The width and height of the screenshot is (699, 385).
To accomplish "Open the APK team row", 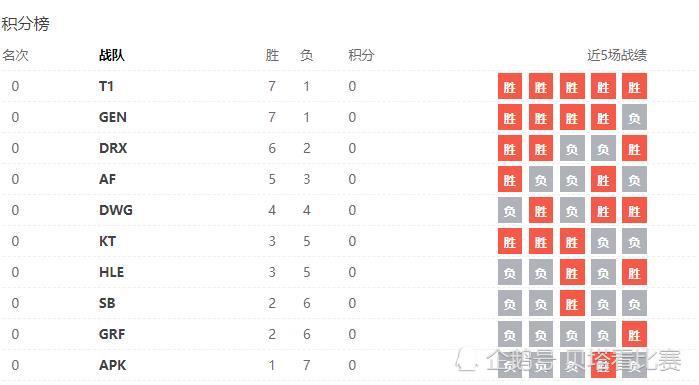I will coord(348,365).
